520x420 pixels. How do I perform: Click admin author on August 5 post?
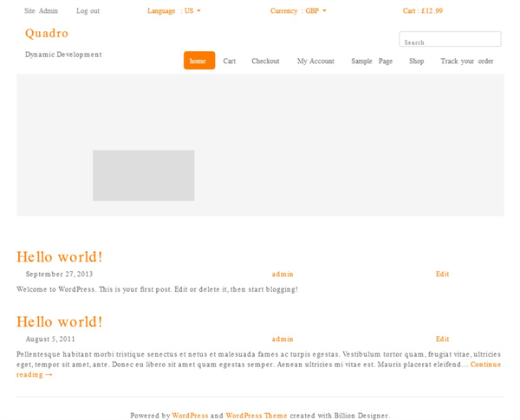pyautogui.click(x=283, y=339)
